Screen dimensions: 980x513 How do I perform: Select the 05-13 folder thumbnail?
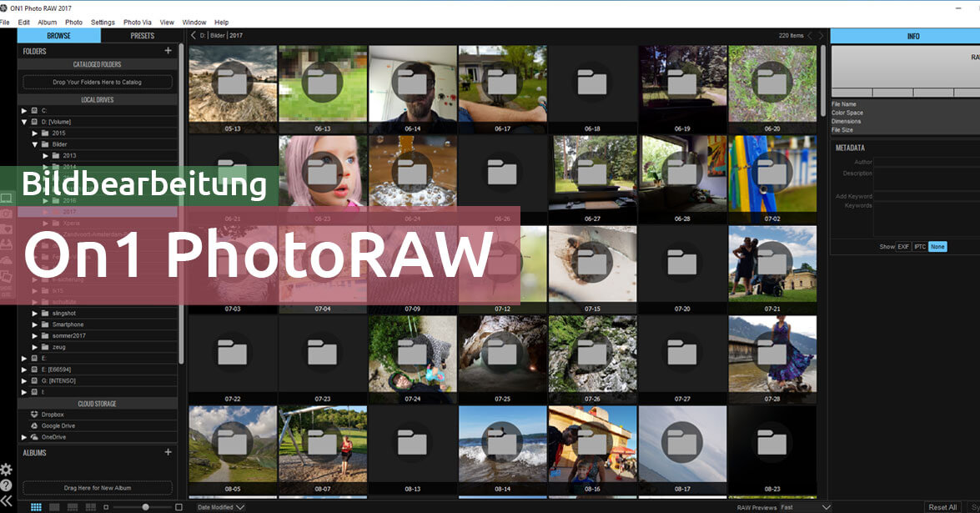(233, 88)
